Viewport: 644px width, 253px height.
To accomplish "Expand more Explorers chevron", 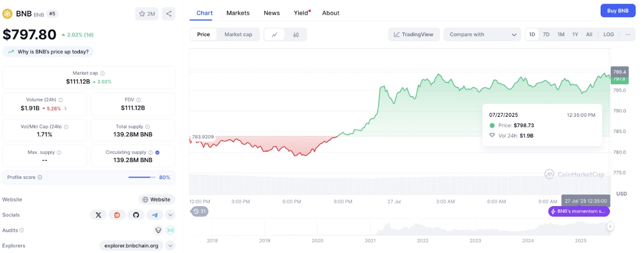I will coord(171,246).
